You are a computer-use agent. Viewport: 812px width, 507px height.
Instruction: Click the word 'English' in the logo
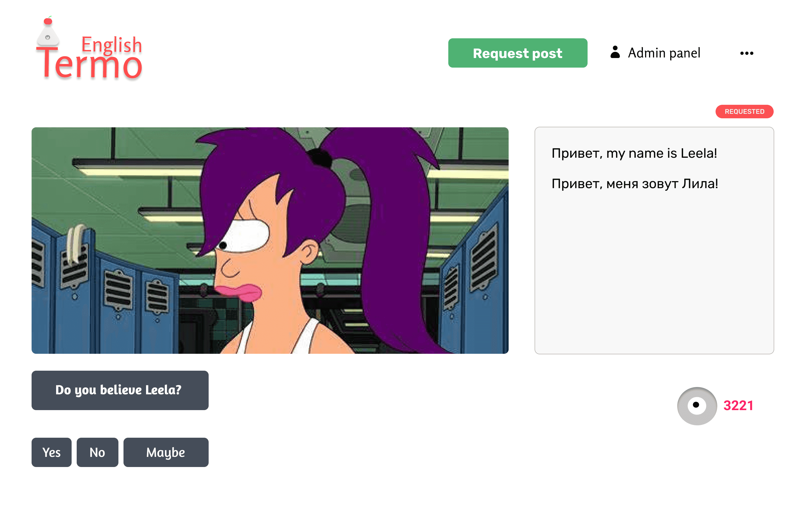[x=111, y=45]
